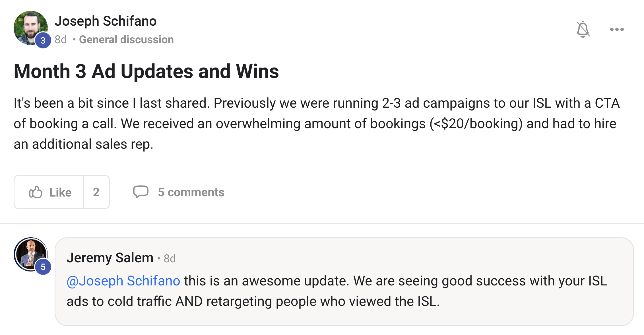
Task: Open the three-dot post options menu
Action: click(617, 29)
